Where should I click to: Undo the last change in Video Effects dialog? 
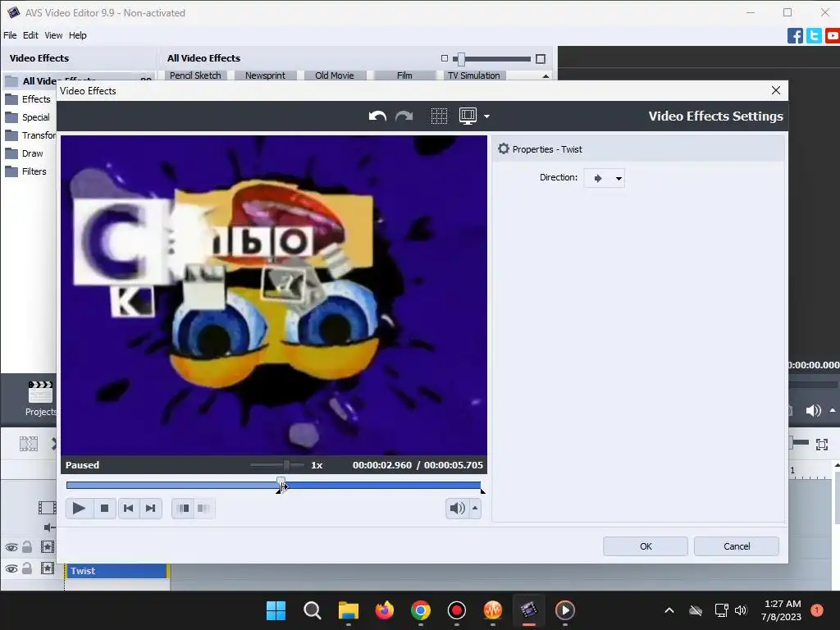(x=377, y=116)
